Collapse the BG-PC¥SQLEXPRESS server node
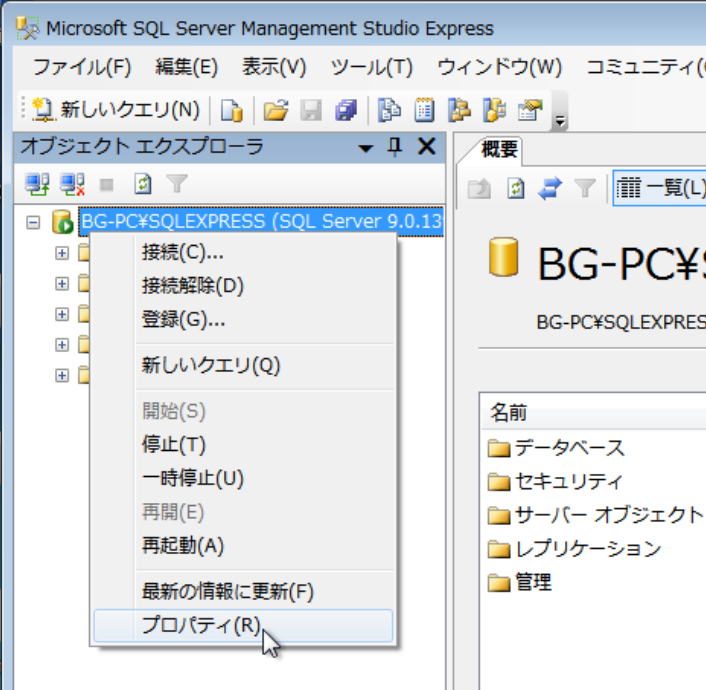 coord(33,222)
